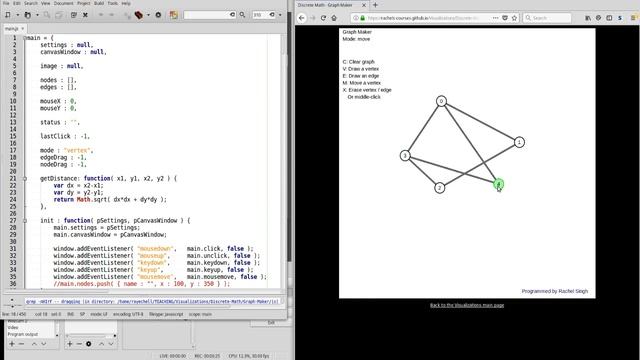
Task: Click graph vertex 1
Action: (x=519, y=142)
